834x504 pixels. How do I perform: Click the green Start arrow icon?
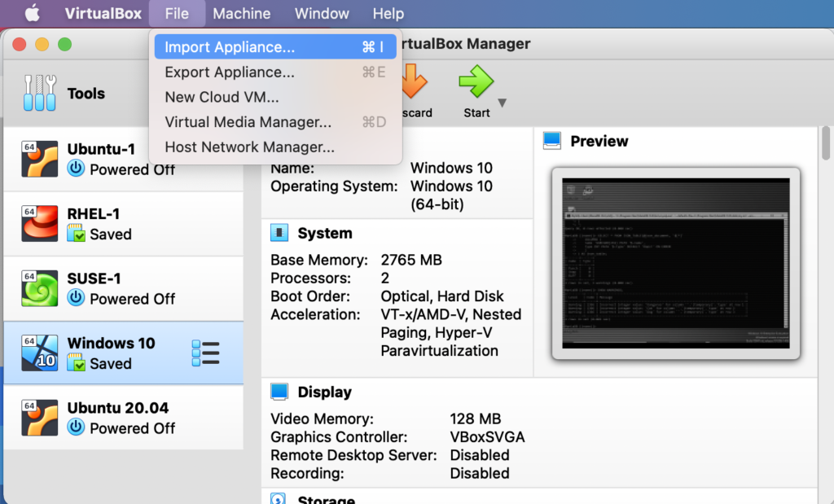(476, 81)
